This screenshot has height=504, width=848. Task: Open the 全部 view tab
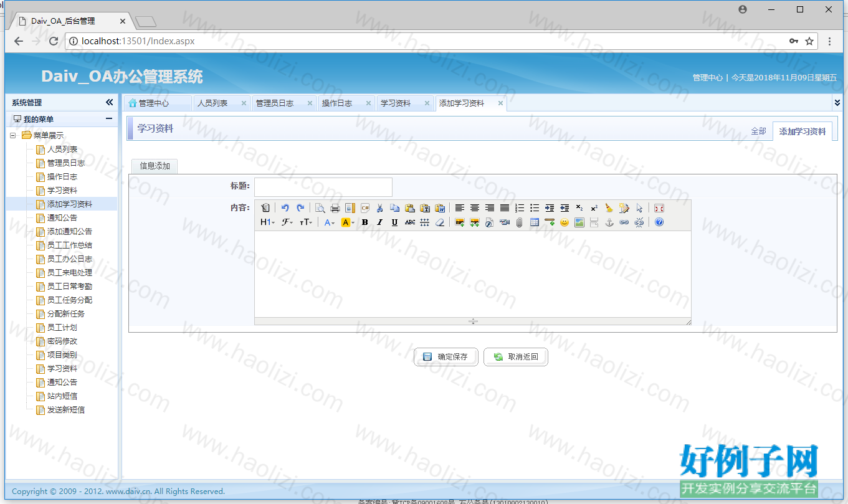tap(758, 131)
